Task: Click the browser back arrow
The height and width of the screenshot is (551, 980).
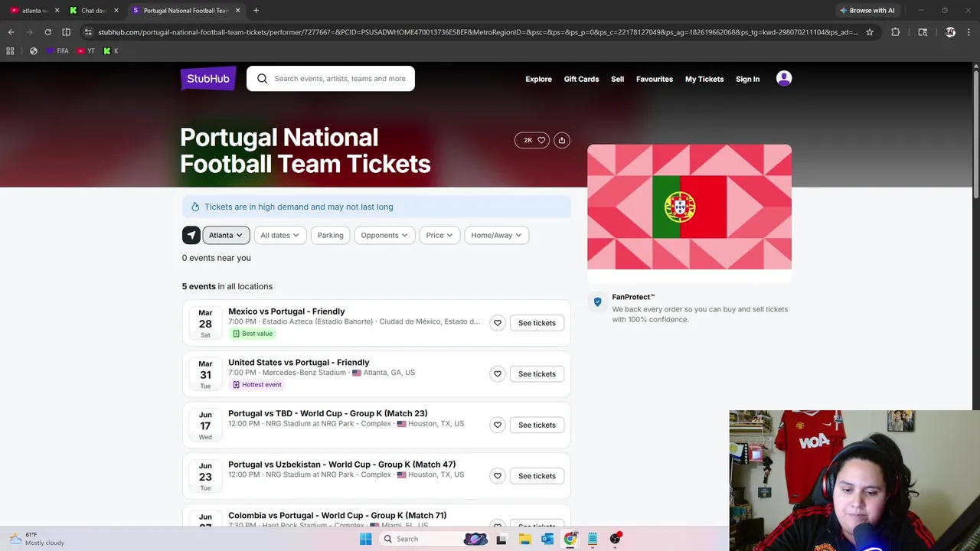Action: [11, 32]
